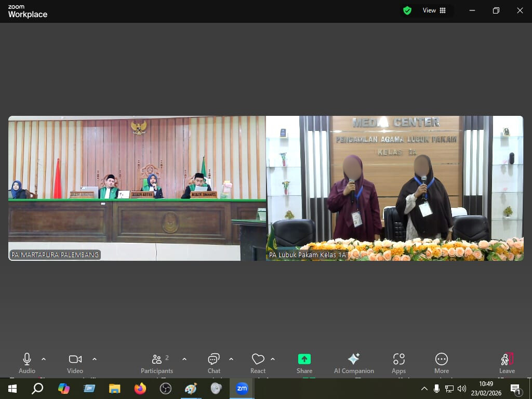Leave the meeting
Image resolution: width=532 pixels, height=399 pixels.
tap(507, 363)
